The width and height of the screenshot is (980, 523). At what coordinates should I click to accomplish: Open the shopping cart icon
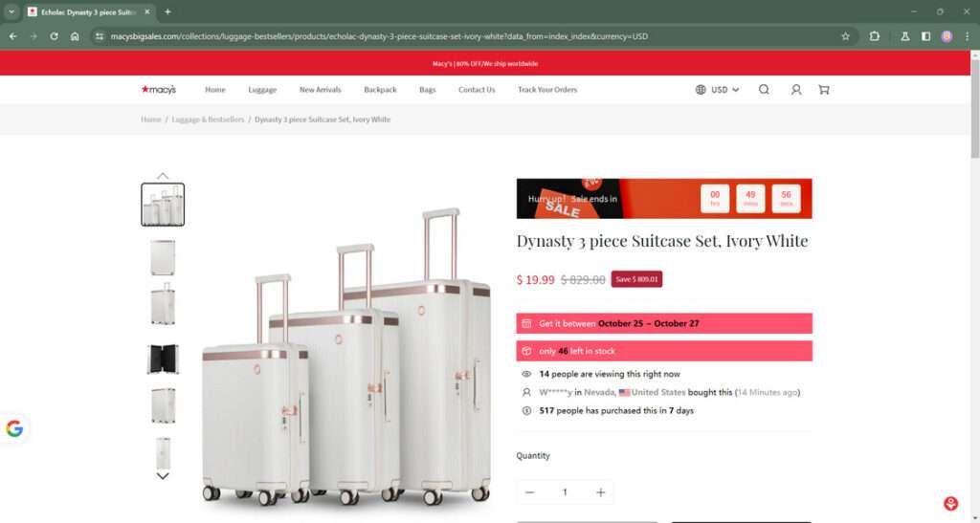click(x=824, y=90)
